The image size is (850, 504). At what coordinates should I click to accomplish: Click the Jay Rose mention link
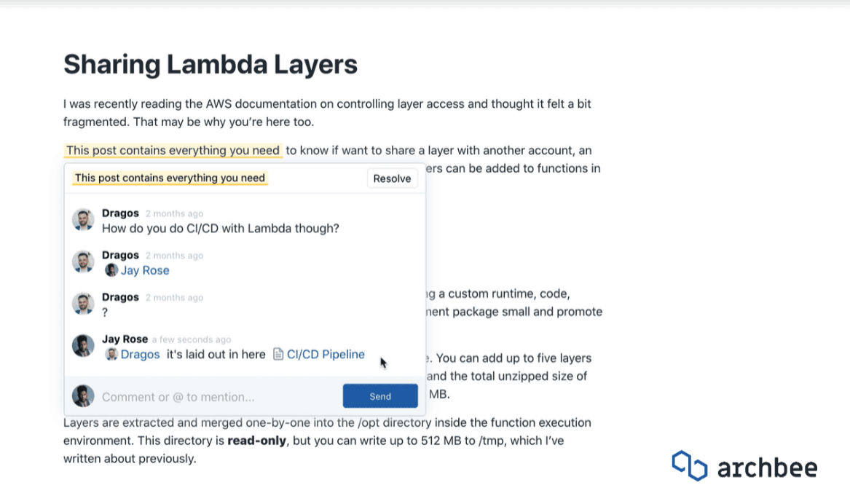[145, 270]
